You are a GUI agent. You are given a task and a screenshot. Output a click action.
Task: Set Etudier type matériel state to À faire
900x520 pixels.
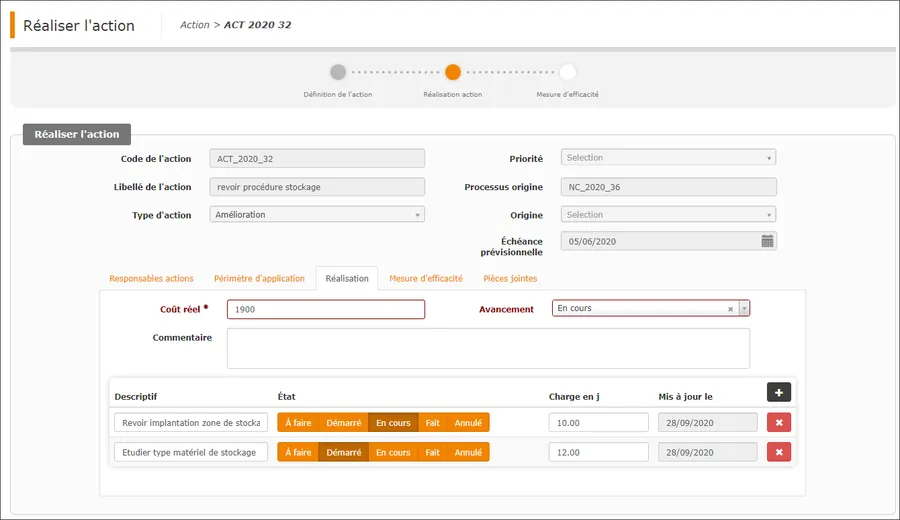298,452
